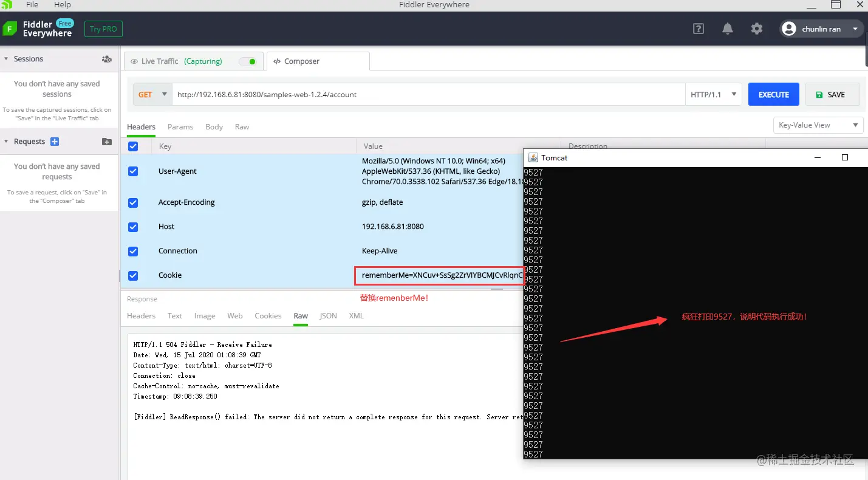Toggle the Live Traffic capturing switch

[248, 61]
